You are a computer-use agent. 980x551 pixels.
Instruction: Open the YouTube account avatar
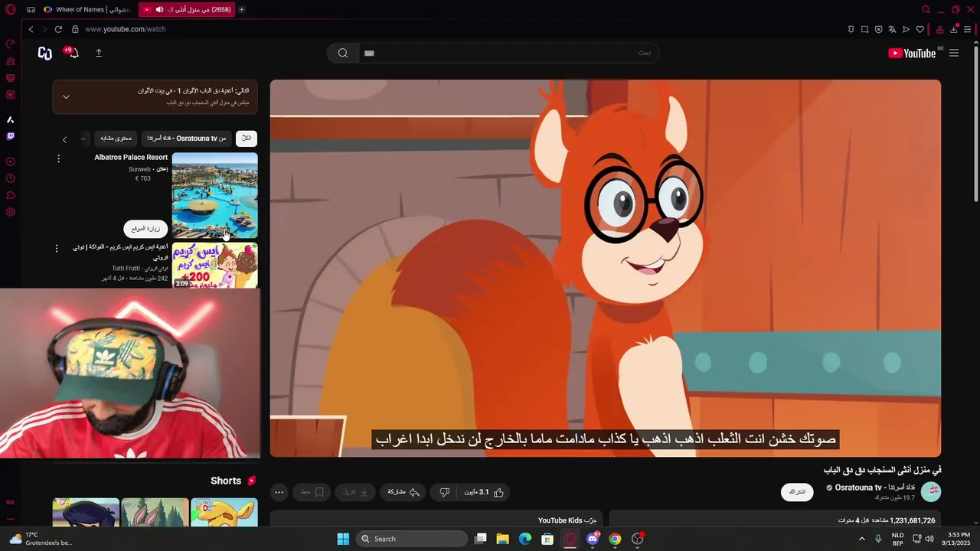pyautogui.click(x=45, y=53)
